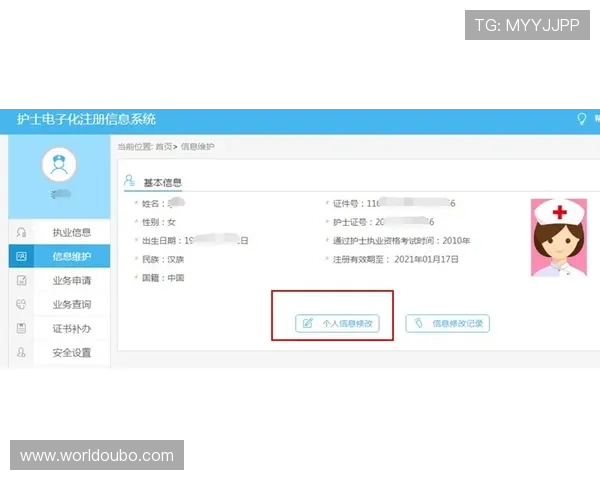Screen dimensions: 600x480
Task: Select the 基本信息 tab heading
Action: point(162,183)
